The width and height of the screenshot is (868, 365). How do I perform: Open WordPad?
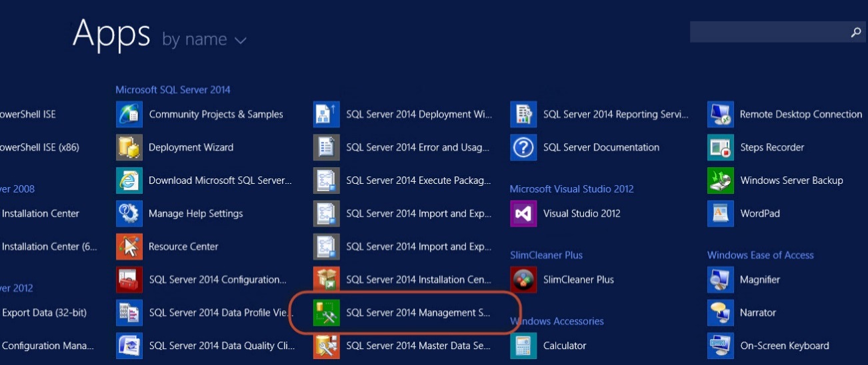pos(744,214)
